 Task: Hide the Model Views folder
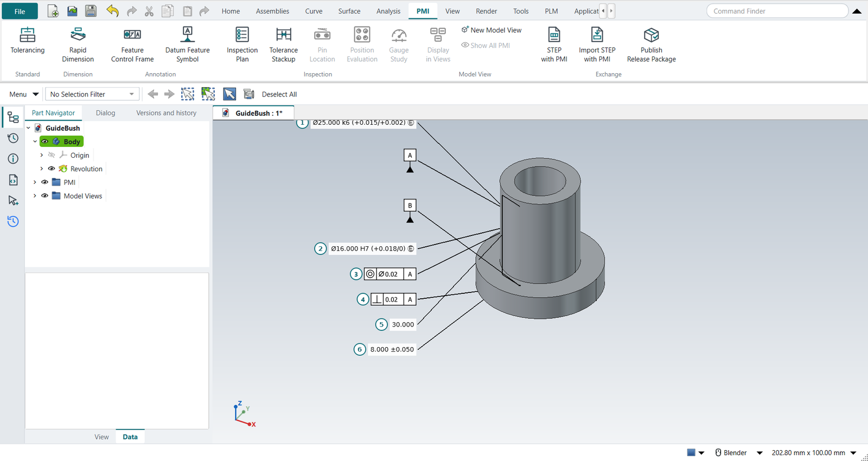pyautogui.click(x=45, y=196)
